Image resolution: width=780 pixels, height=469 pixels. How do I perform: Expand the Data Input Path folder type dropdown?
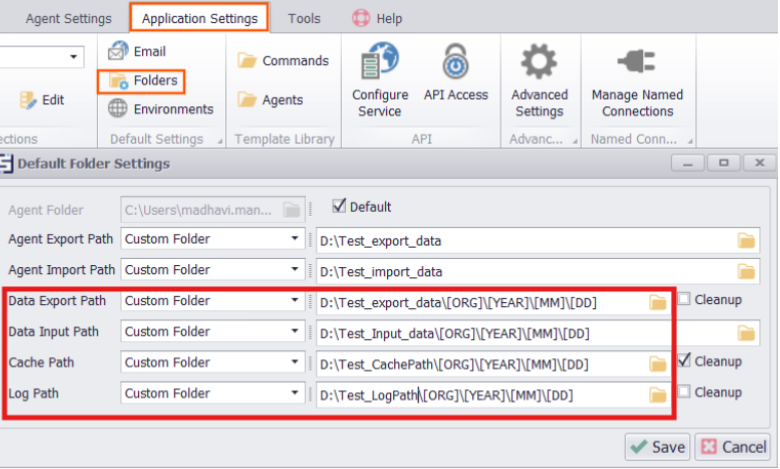tap(294, 332)
